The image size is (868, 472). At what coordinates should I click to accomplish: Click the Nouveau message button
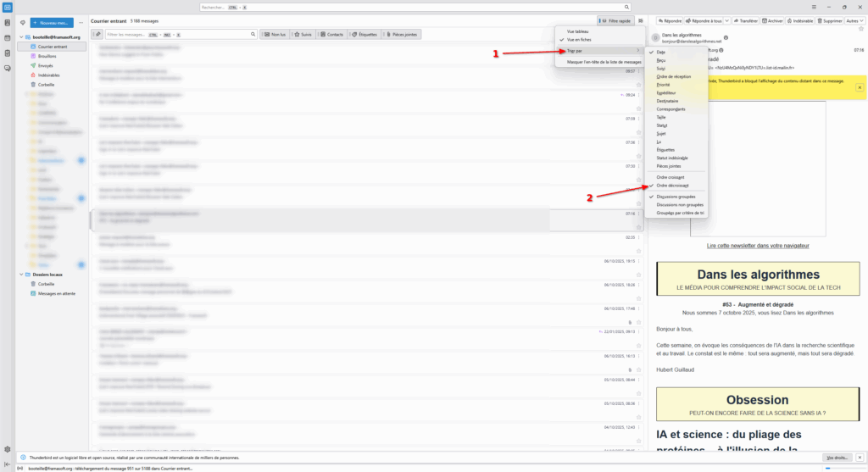click(x=52, y=22)
